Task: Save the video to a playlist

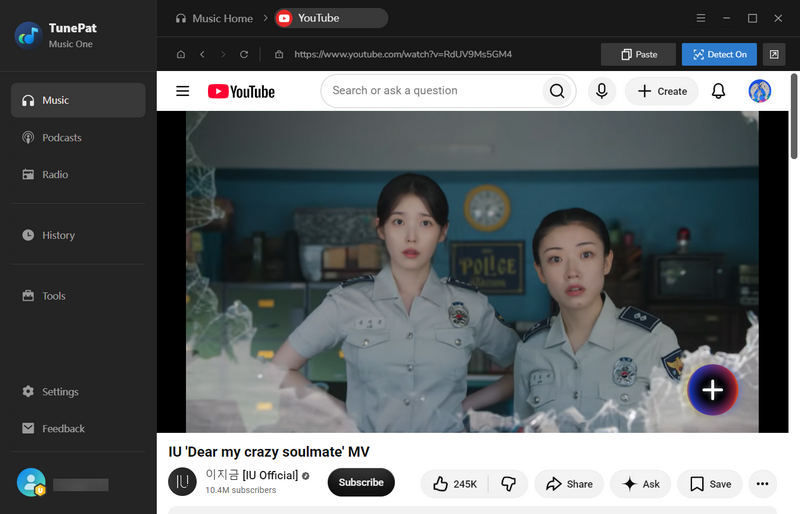Action: point(710,484)
